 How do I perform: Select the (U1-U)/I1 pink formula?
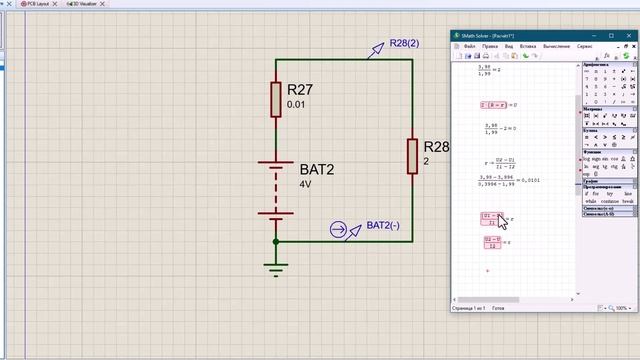point(492,219)
